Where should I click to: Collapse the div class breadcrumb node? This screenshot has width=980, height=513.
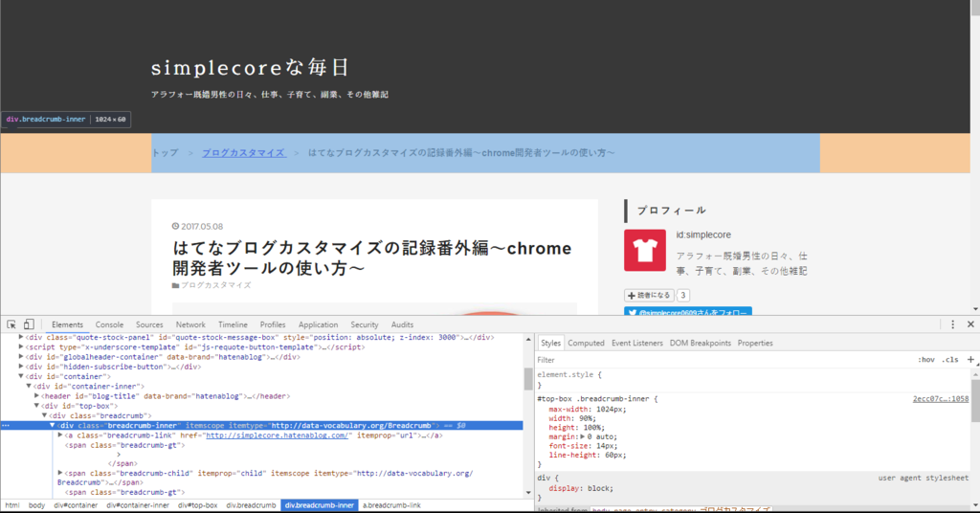(x=44, y=415)
